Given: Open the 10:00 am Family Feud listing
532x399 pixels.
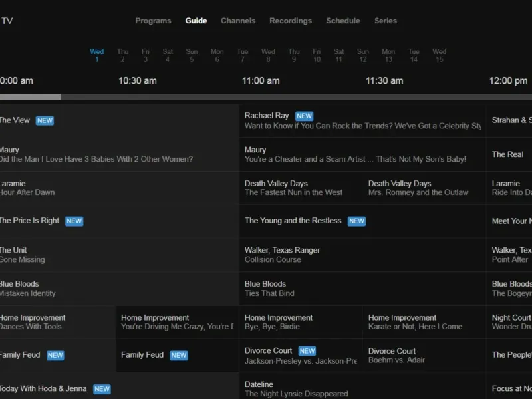Looking at the screenshot, I should 58,355.
